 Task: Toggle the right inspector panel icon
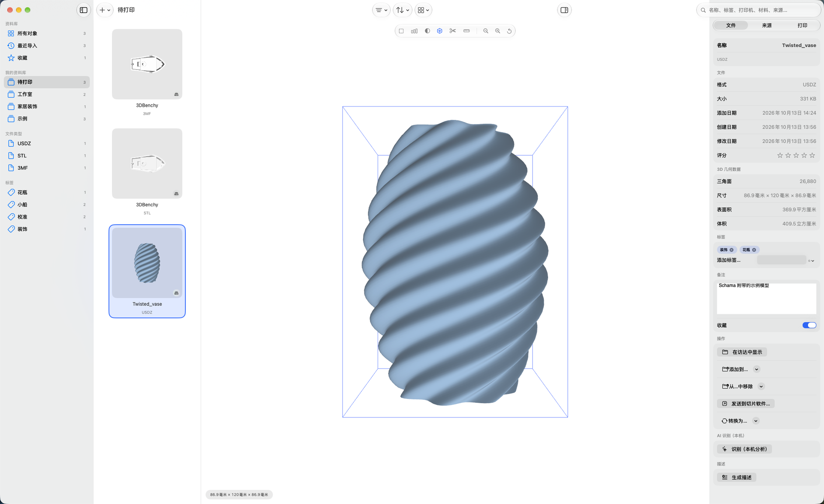[x=564, y=10]
